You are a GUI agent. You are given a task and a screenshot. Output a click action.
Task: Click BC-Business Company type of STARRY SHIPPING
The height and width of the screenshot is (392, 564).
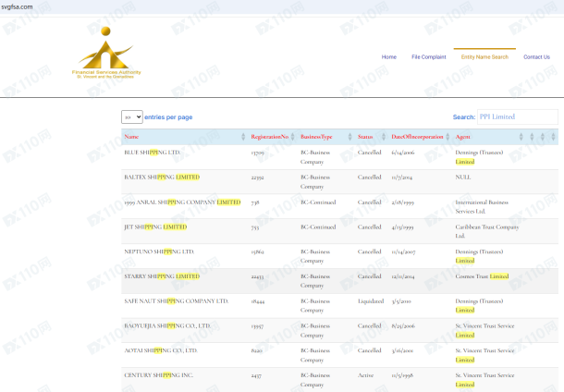tap(315, 281)
